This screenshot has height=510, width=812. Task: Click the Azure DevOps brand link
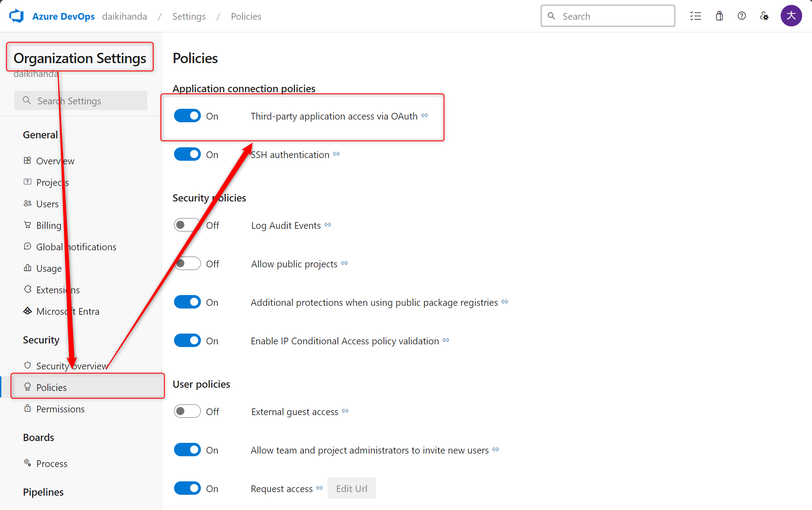(x=64, y=17)
